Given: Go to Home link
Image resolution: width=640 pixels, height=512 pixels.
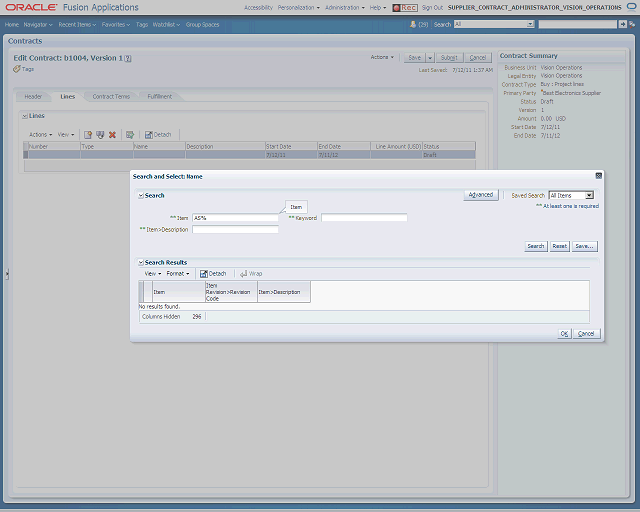Looking at the screenshot, I should [12, 24].
